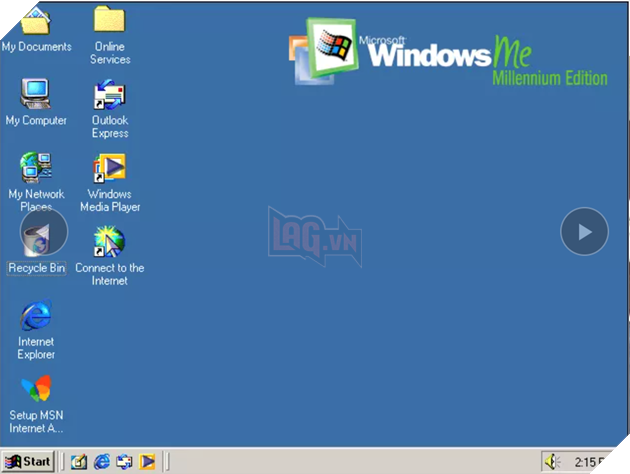Select the Connect to the Internet shortcut
This screenshot has width=630, height=474.
pos(109,241)
